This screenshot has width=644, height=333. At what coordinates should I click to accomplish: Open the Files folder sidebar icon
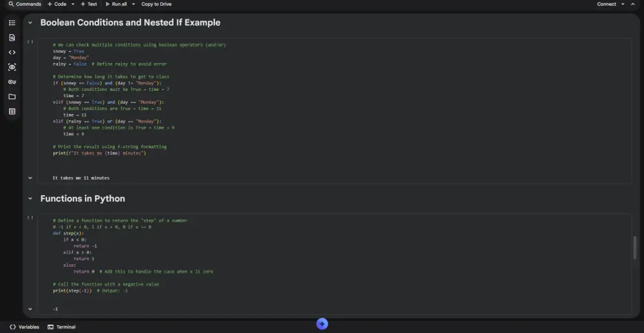(x=12, y=97)
